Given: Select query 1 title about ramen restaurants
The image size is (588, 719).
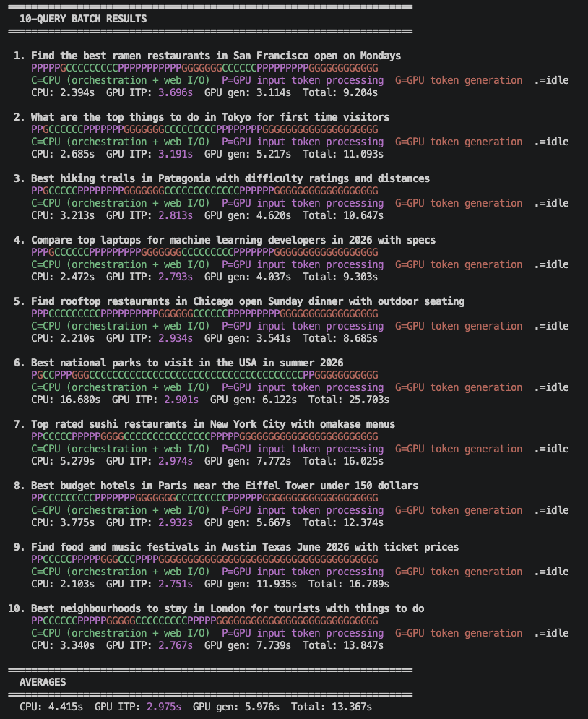Looking at the screenshot, I should [216, 56].
